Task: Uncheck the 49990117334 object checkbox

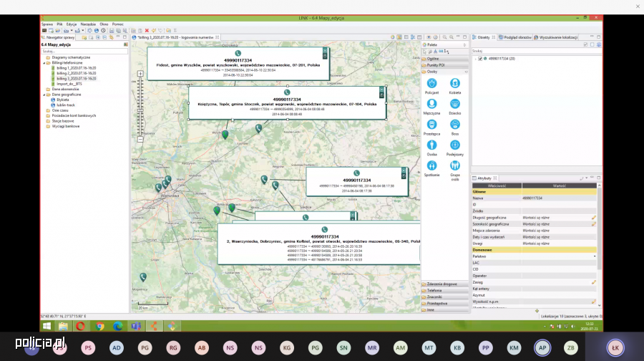Action: [479, 59]
